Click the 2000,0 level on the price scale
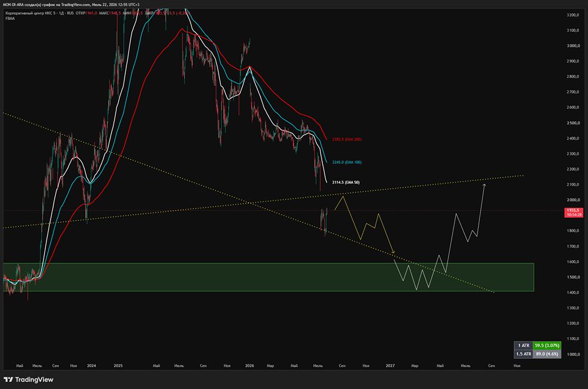 [573, 200]
